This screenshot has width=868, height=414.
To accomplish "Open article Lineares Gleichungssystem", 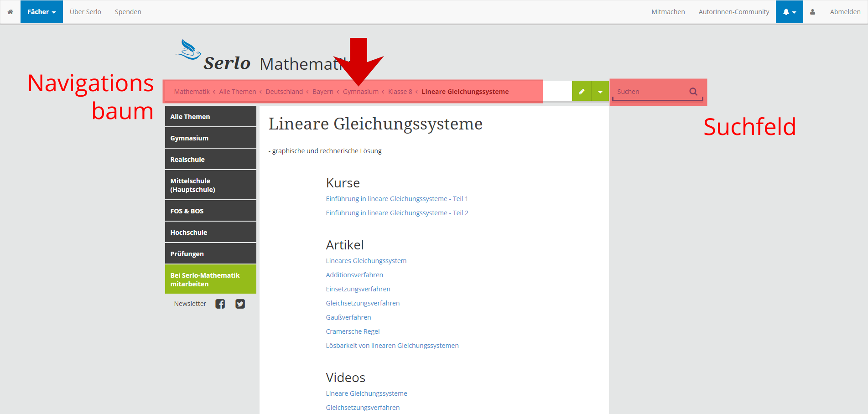I will tap(366, 261).
